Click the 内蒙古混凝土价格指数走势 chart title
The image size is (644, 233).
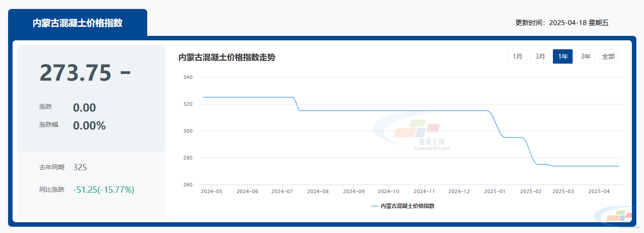[x=227, y=57]
